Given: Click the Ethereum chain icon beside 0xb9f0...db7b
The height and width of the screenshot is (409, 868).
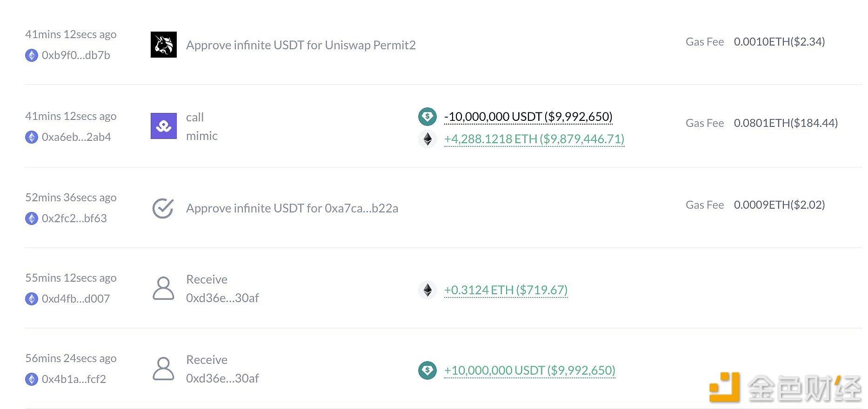Looking at the screenshot, I should [32, 55].
